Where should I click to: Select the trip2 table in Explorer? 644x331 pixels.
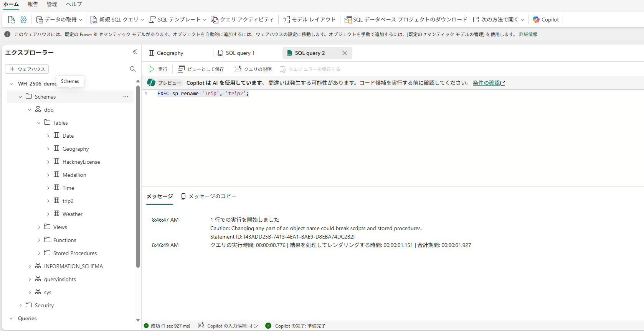68,201
